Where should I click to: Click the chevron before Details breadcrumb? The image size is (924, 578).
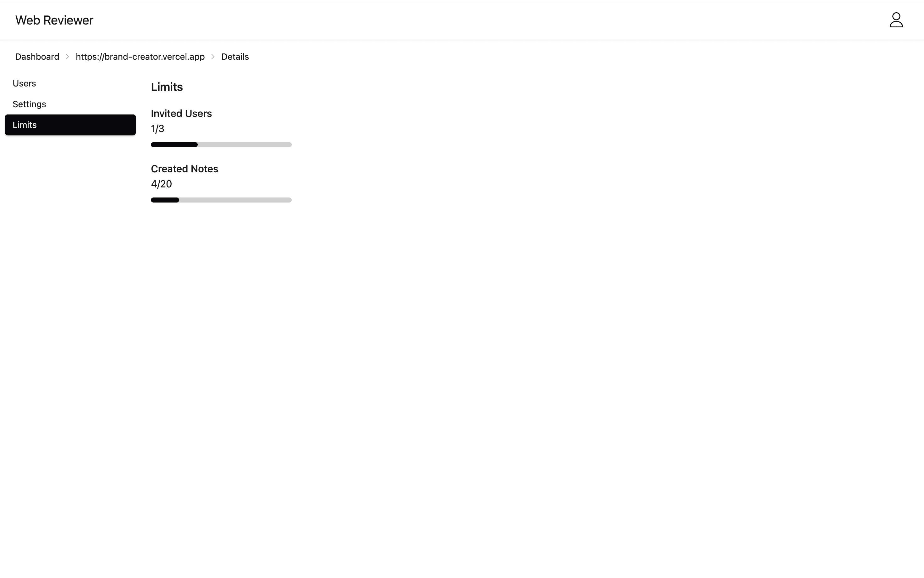click(213, 57)
